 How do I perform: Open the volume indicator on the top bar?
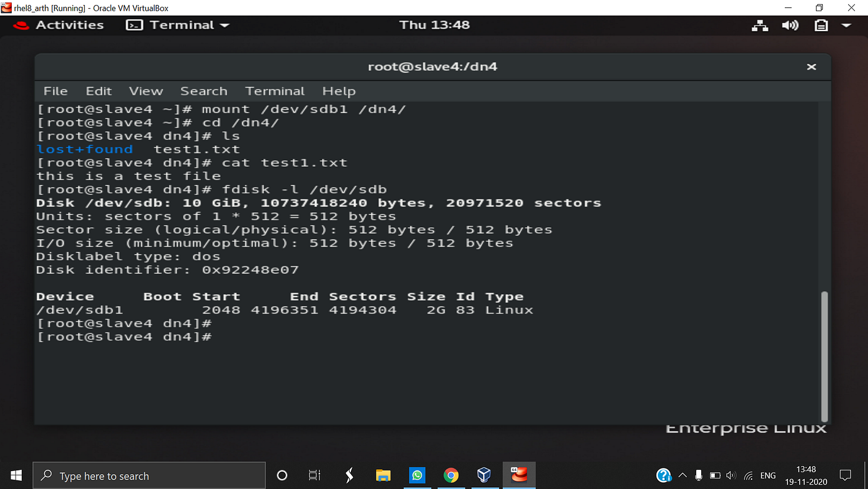[790, 25]
